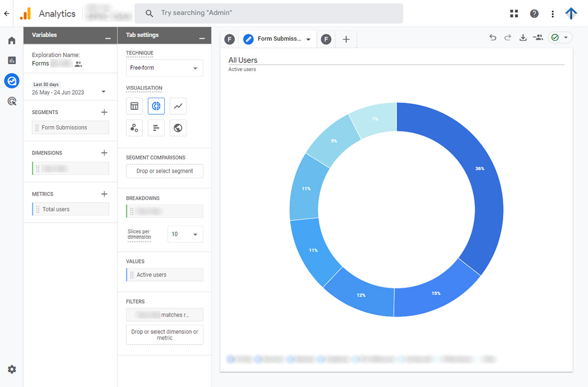Select the Geo map visualisation icon
Image resolution: width=588 pixels, height=387 pixels.
[178, 128]
